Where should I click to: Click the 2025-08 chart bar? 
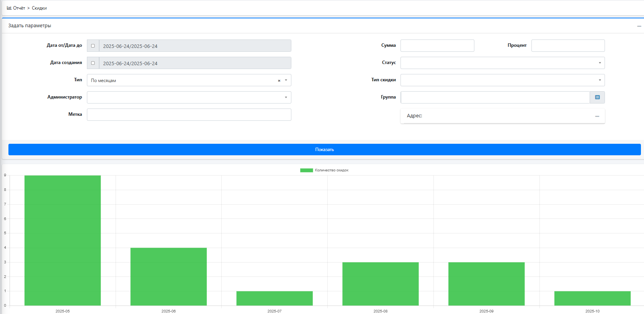(380, 284)
